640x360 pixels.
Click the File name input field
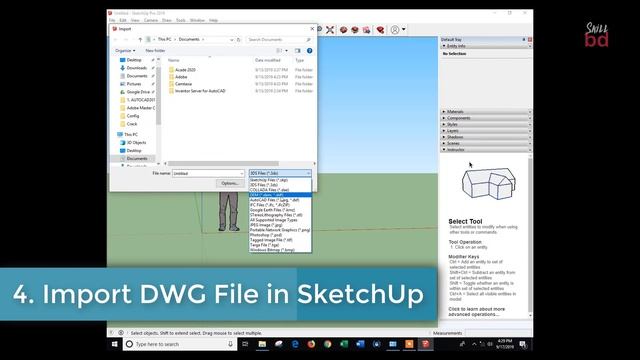(x=209, y=173)
